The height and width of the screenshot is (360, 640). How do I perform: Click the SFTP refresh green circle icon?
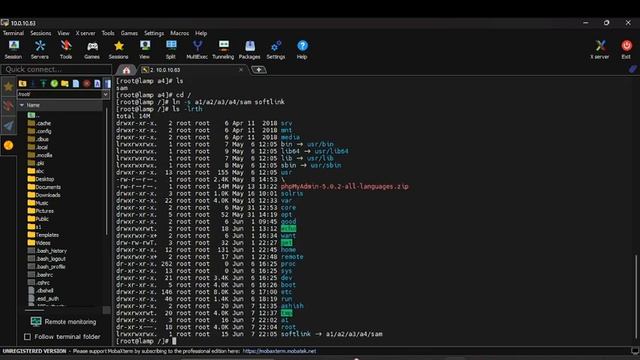point(54,83)
